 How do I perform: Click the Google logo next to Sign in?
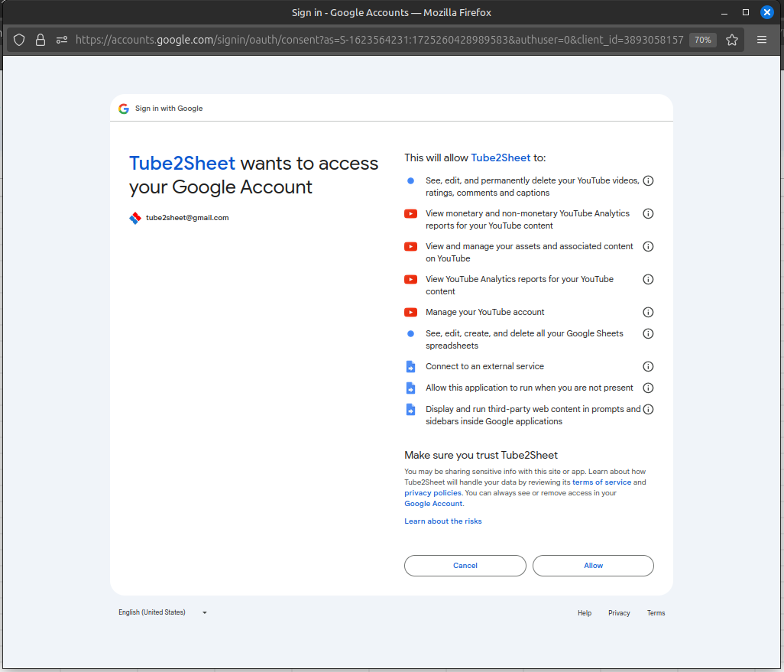click(123, 109)
